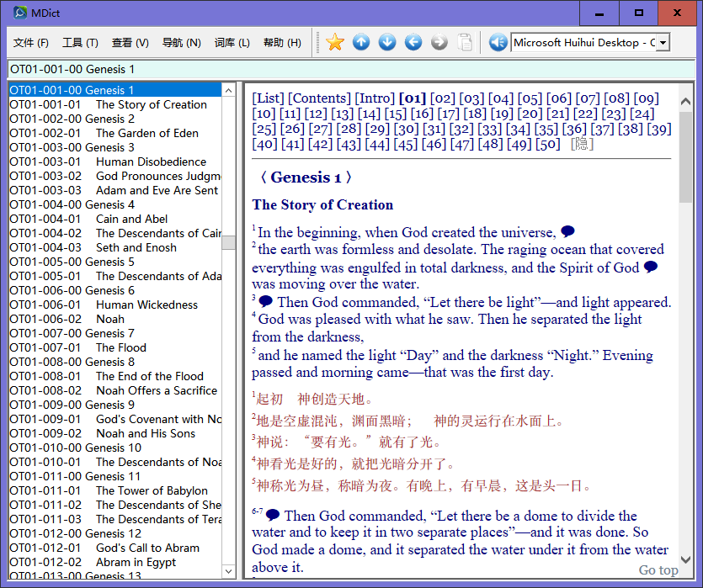This screenshot has height=588, width=703.
Task: Click the entry list scrollbar thumb
Action: [x=229, y=242]
